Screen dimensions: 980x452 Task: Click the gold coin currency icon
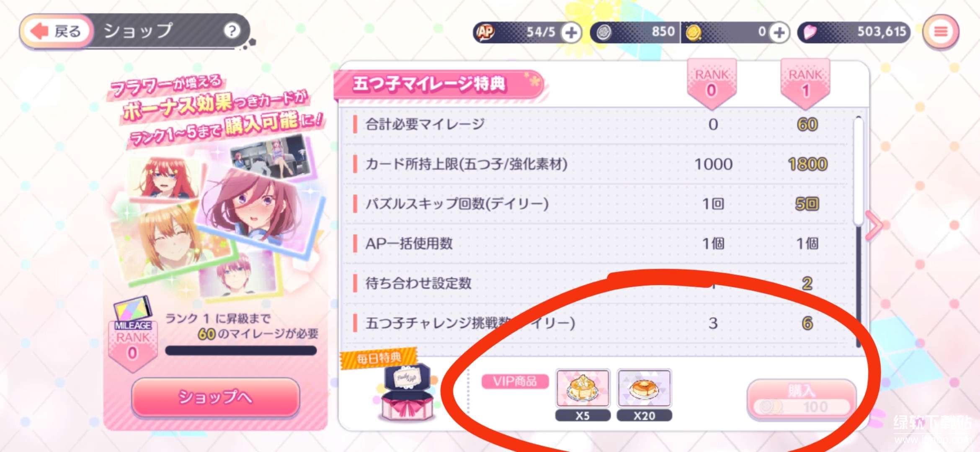pos(694,32)
